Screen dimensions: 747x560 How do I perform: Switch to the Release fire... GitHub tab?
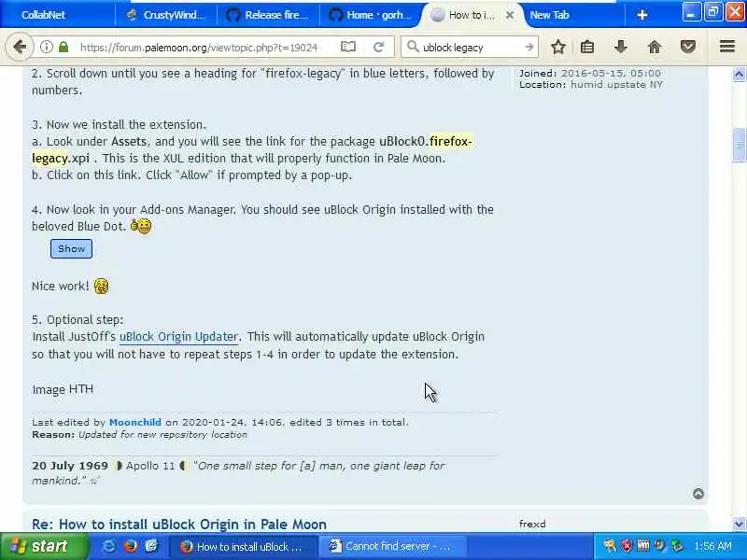[268, 15]
